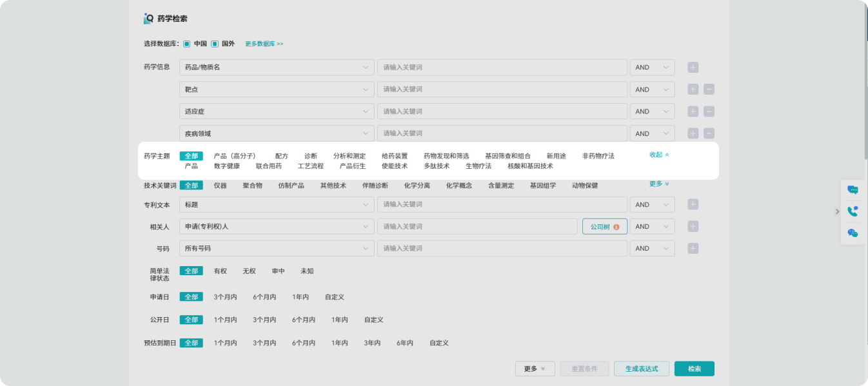Click the 药学检索 search logo icon
This screenshot has height=386, width=868.
coord(148,19)
